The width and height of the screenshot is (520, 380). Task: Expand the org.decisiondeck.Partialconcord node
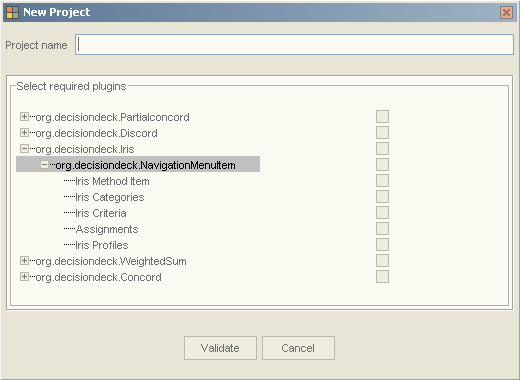pos(24,117)
